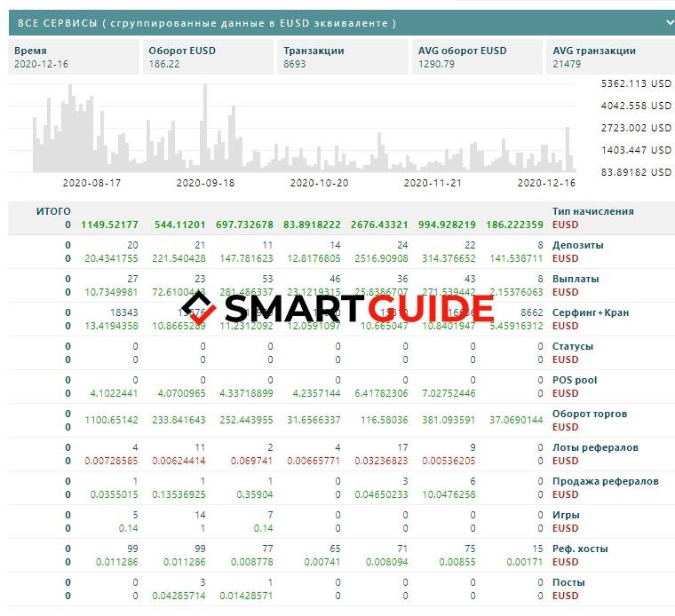Click posts value 0.04285714
Viewport: 675px width, 616px height.
179,596
